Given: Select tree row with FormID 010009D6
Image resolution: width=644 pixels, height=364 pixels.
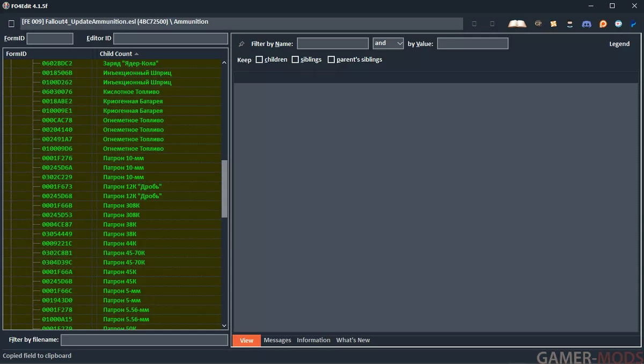Looking at the screenshot, I should pyautogui.click(x=112, y=149).
